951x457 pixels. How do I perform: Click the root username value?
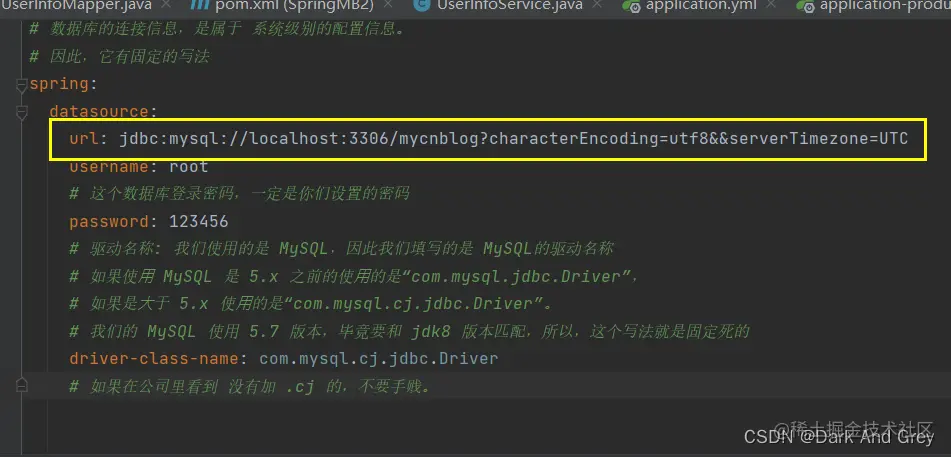189,166
